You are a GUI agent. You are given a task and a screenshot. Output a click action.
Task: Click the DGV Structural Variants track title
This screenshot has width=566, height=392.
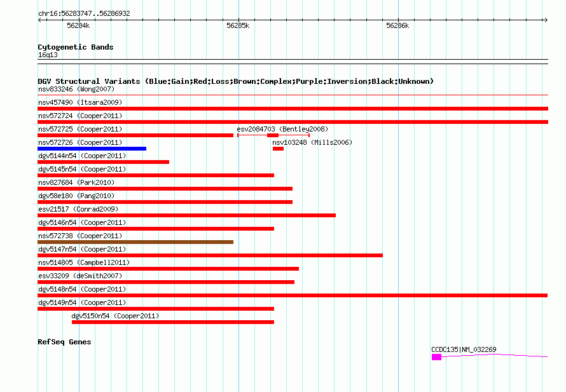click(235, 81)
